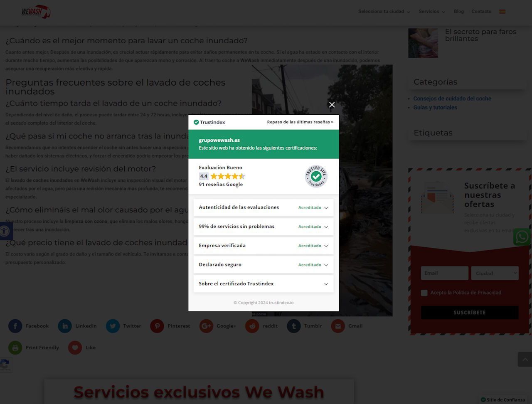
Task: Click the WeWash logo
Action: [x=36, y=12]
